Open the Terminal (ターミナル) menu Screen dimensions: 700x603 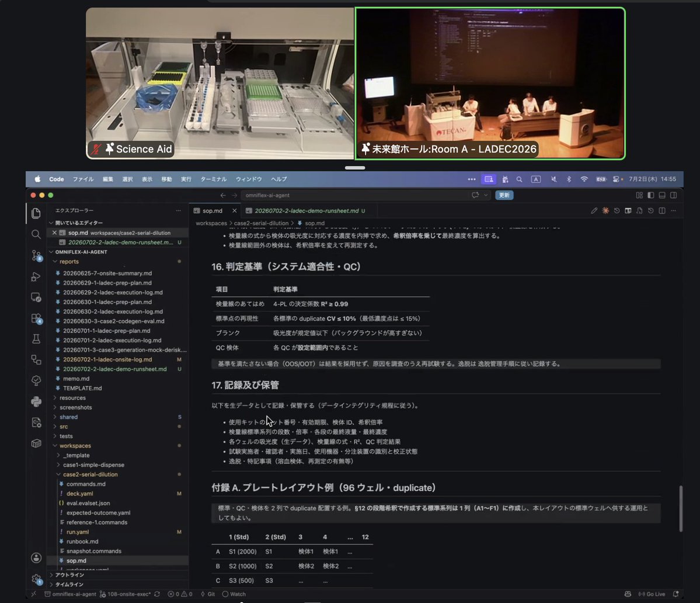pos(214,179)
